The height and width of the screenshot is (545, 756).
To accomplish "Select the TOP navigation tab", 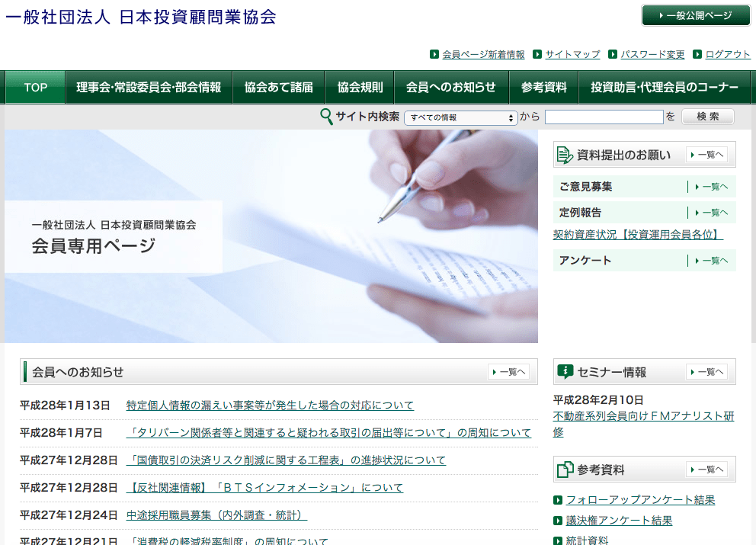I will (35, 88).
